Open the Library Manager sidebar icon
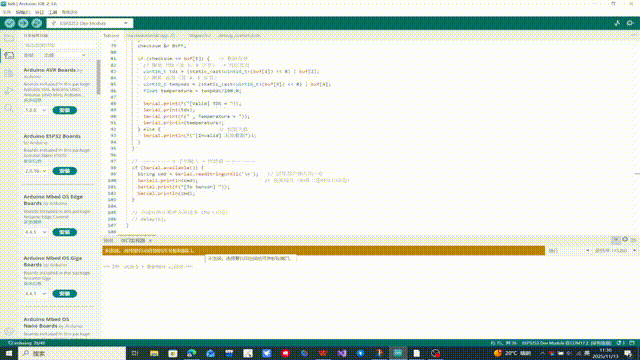Viewport: 640px width, 360px height. click(9, 73)
